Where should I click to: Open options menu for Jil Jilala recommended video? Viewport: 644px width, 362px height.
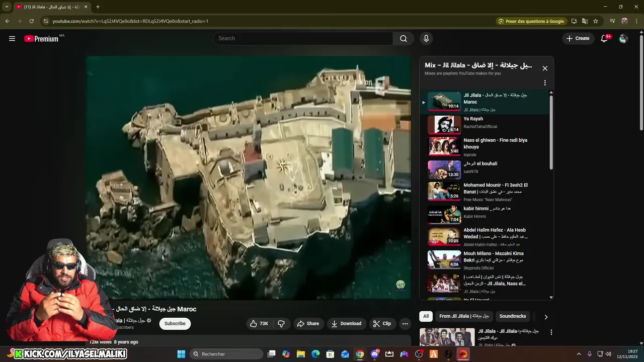click(551, 332)
